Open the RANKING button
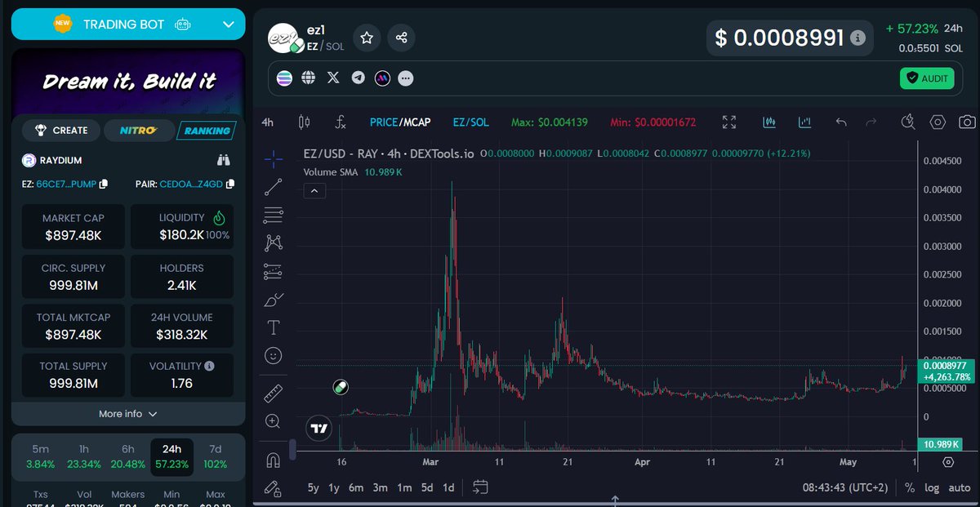 tap(207, 131)
